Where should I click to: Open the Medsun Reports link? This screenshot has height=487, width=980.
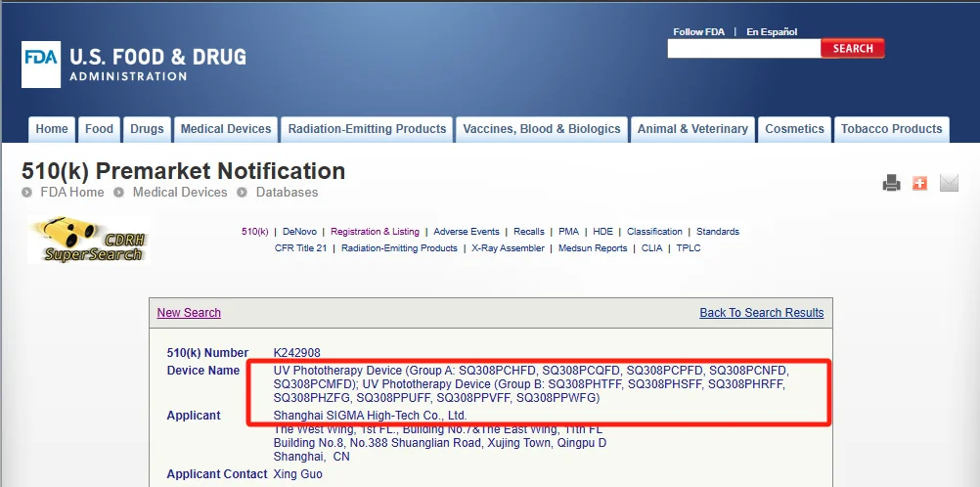click(x=593, y=248)
